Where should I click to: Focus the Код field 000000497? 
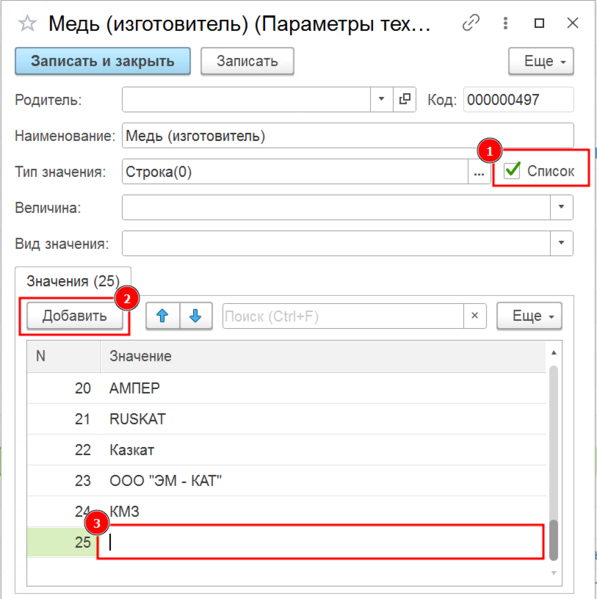pos(518,100)
